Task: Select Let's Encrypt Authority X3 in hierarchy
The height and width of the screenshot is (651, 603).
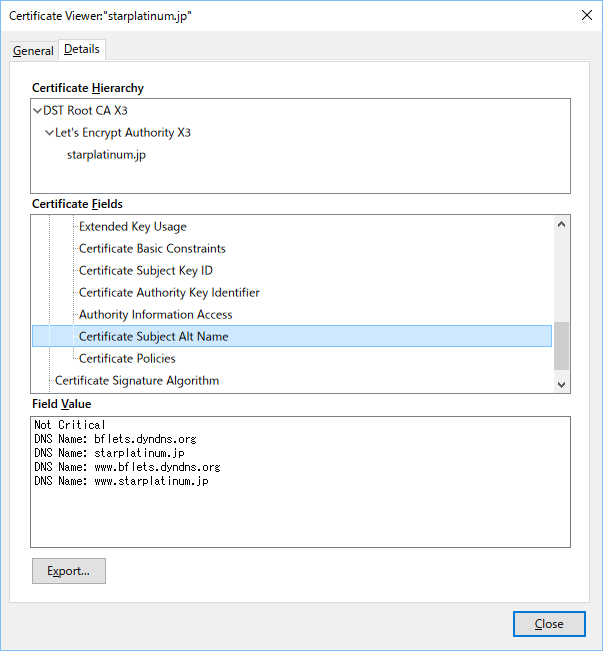Action: 123,133
